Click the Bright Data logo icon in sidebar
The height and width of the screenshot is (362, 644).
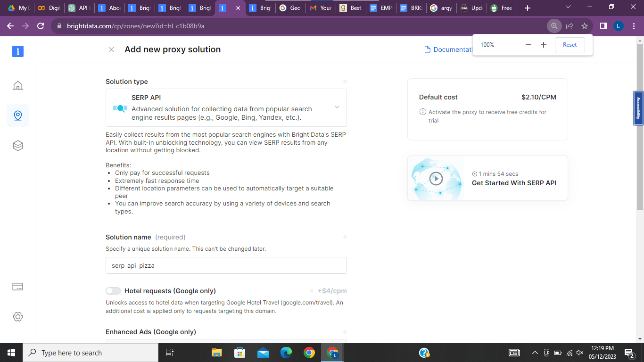click(18, 51)
